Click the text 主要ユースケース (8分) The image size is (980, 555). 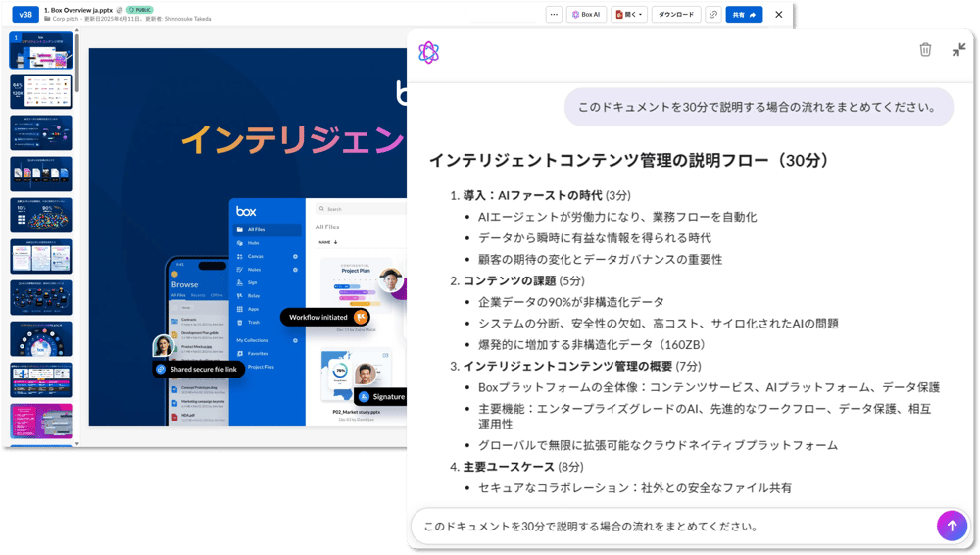click(523, 467)
